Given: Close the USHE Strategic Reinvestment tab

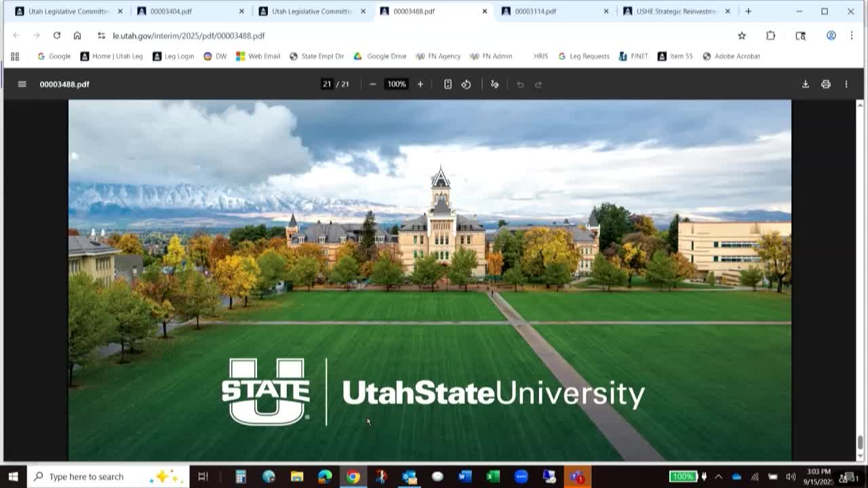Looking at the screenshot, I should click(x=728, y=11).
